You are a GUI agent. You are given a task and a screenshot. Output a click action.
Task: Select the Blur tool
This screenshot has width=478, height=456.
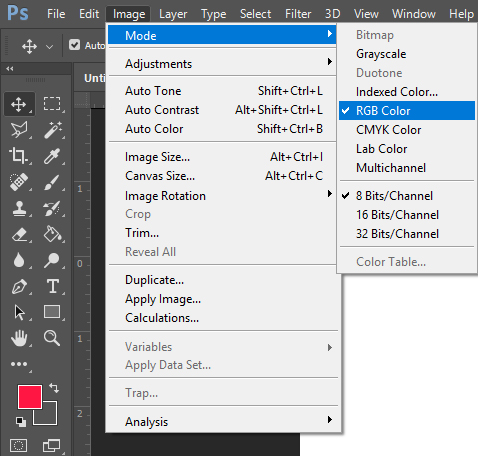19,260
